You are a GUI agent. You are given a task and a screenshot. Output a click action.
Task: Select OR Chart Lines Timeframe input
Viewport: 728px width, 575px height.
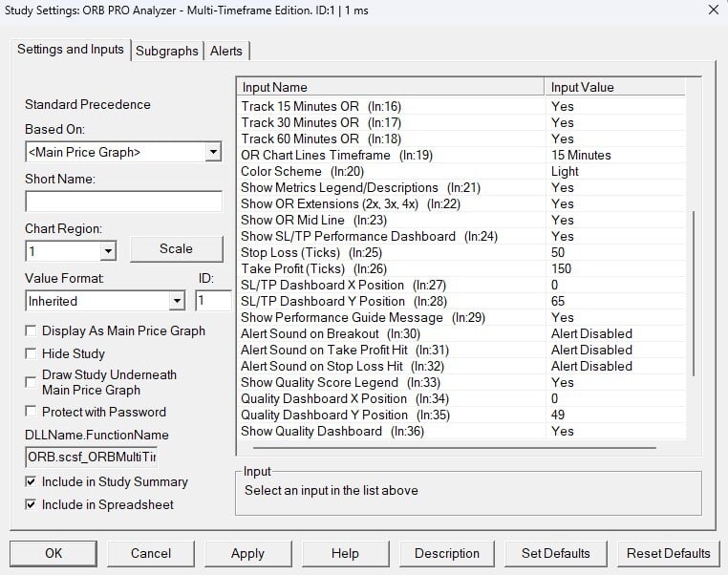coord(462,155)
